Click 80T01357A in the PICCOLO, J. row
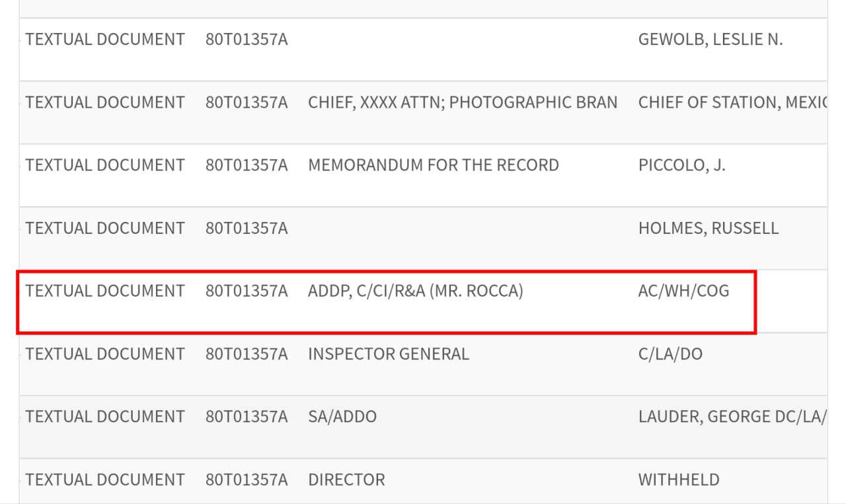 (246, 165)
